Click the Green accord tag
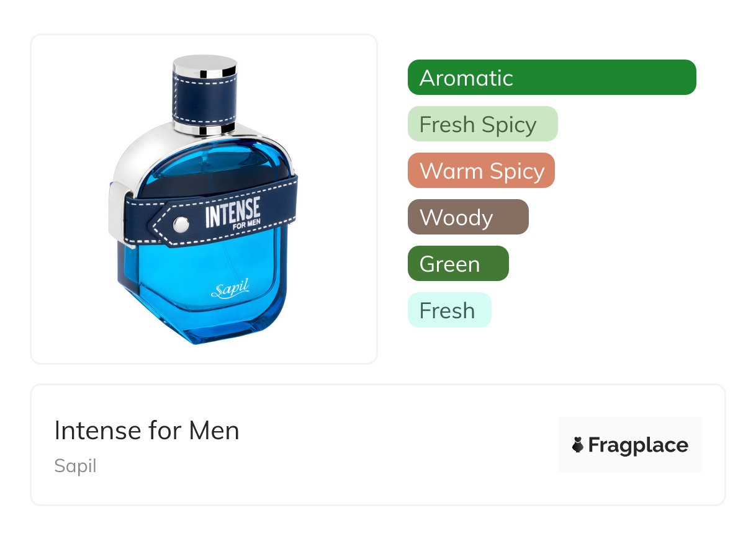The width and height of the screenshot is (756, 536). 458,264
